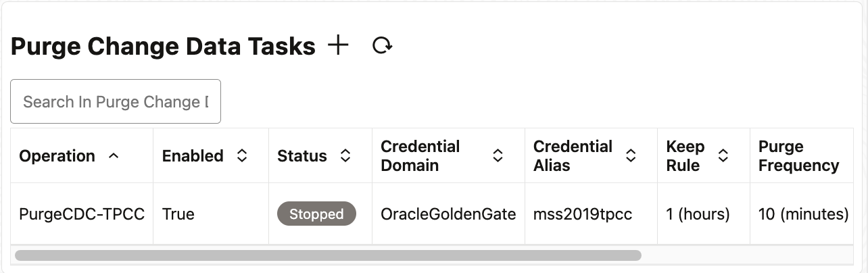The width and height of the screenshot is (868, 273).
Task: Click the Enabled column sort arrows
Action: [x=241, y=156]
